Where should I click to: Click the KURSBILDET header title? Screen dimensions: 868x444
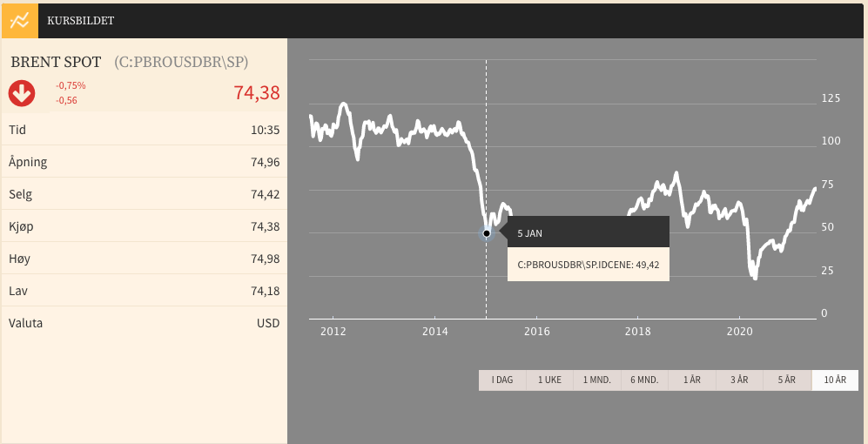80,20
